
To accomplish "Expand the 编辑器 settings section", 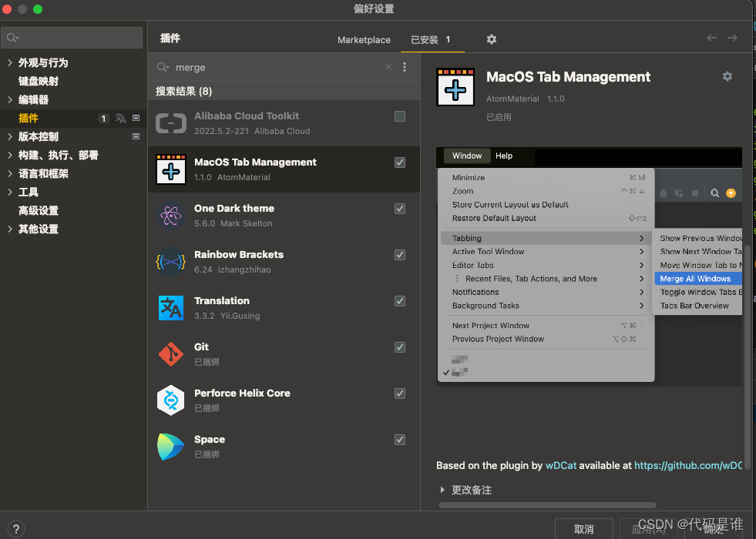I will [10, 99].
